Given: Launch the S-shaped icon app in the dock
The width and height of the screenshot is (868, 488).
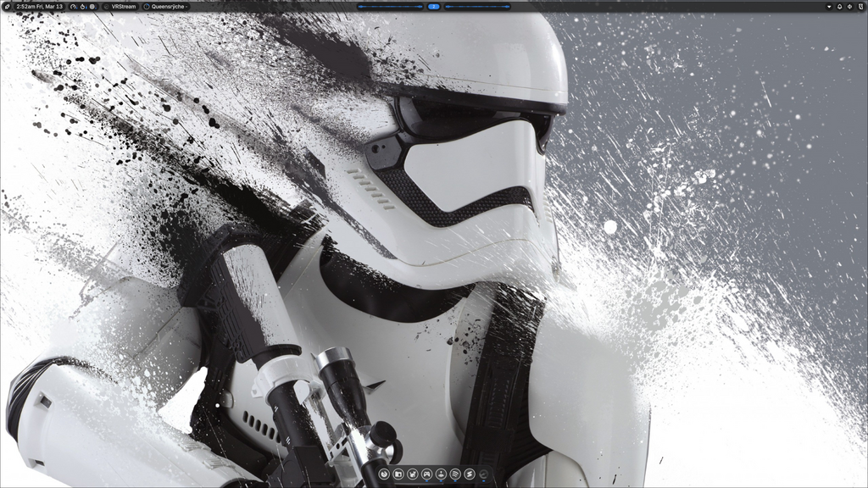Looking at the screenshot, I should point(470,474).
